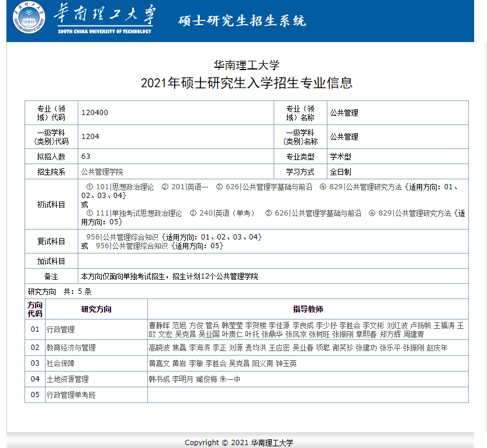Click the 指导教师 column header

pos(308,309)
